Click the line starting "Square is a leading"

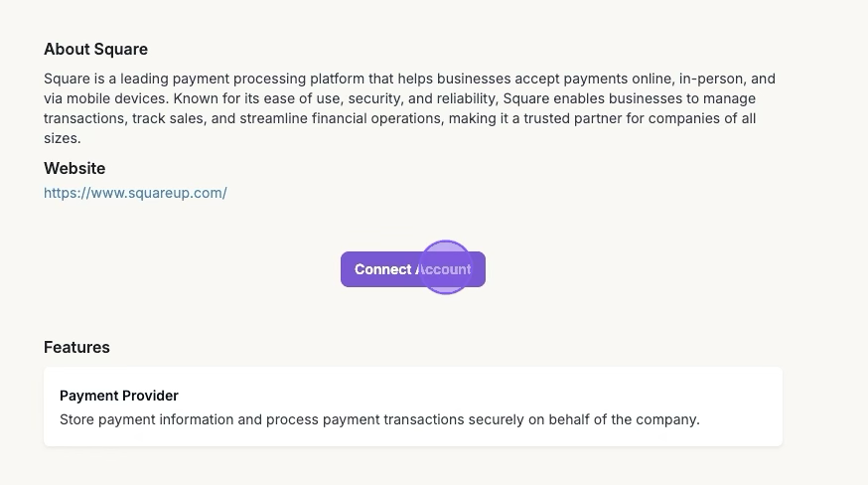[409, 79]
